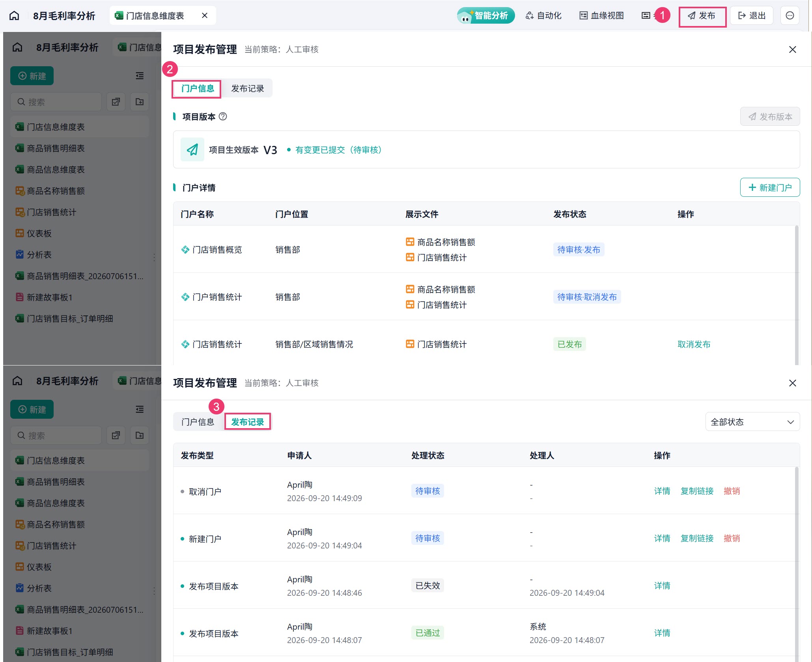Open 血缘视图 lineage view
This screenshot has height=662, width=812.
(x=601, y=15)
